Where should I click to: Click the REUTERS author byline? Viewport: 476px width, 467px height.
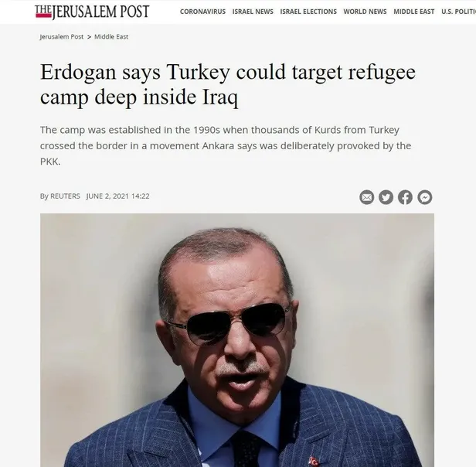click(65, 196)
